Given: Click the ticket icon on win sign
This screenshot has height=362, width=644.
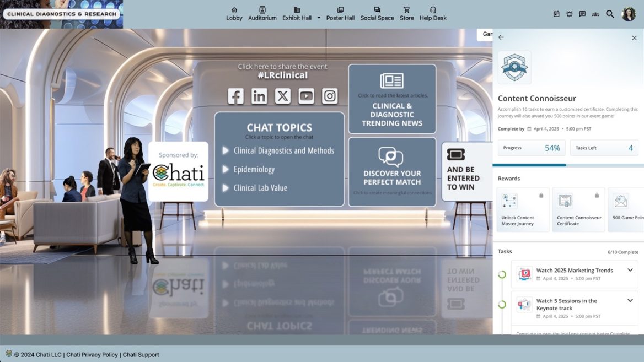Looking at the screenshot, I should (x=456, y=154).
